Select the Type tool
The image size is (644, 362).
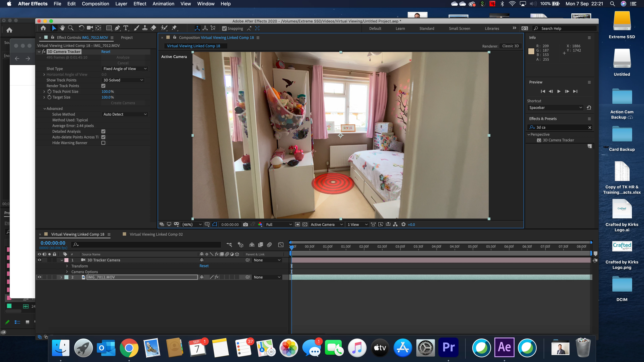(x=126, y=28)
